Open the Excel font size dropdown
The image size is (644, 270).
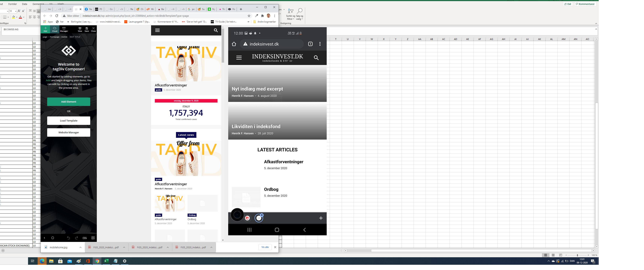pyautogui.click(x=16, y=11)
